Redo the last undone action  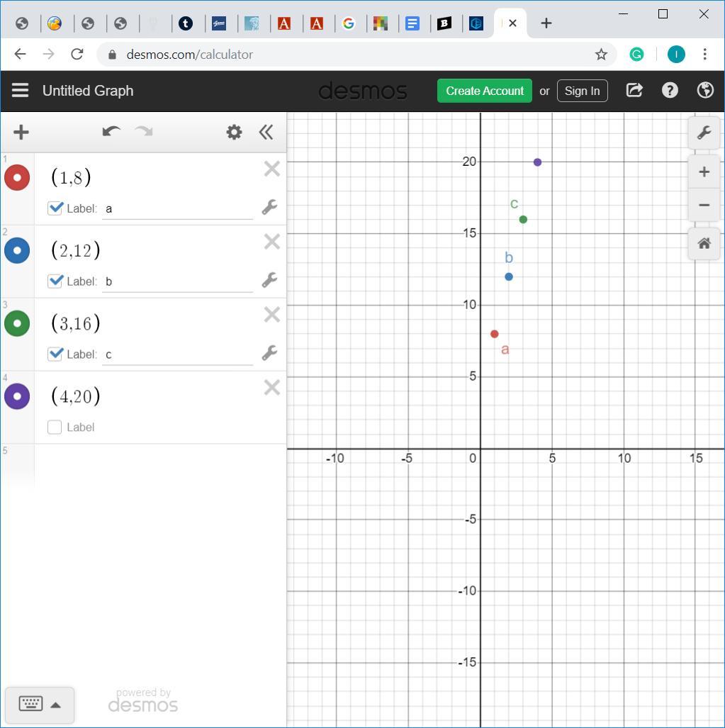click(145, 133)
